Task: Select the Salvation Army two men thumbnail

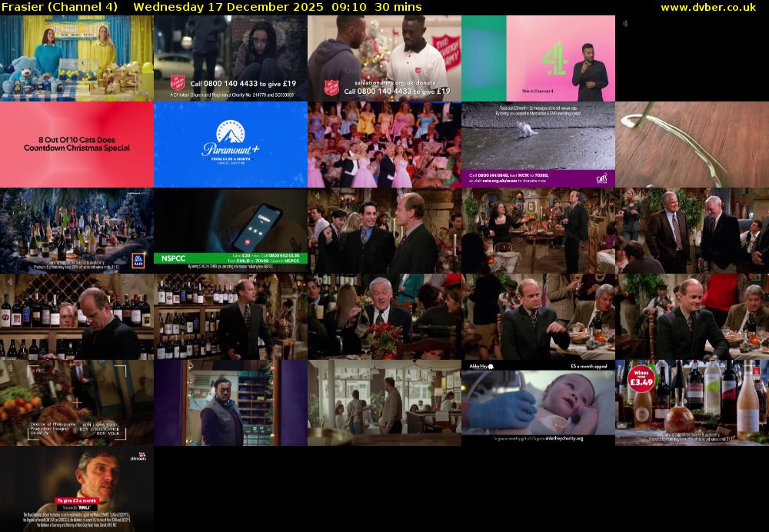Action: click(x=384, y=58)
